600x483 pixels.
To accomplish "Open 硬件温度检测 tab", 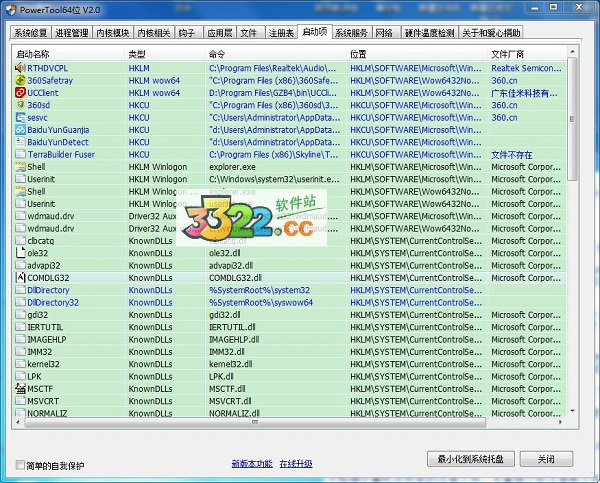I will 429,33.
